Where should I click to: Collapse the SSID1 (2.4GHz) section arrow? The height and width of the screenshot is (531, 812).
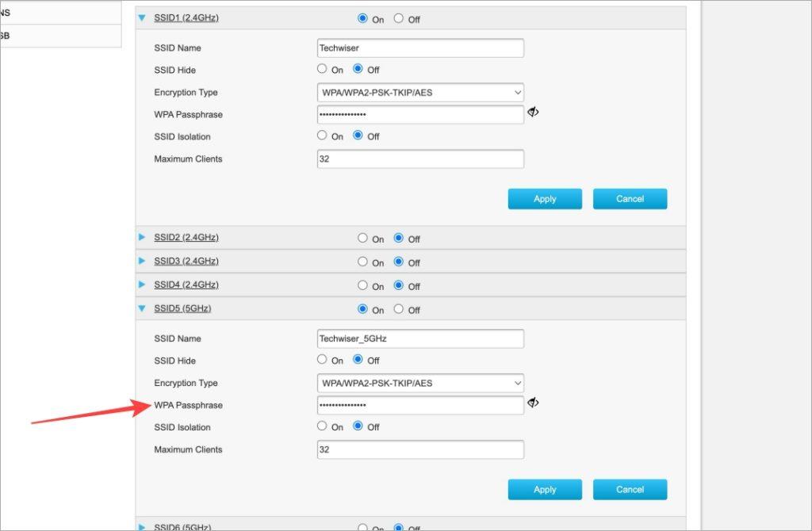pos(142,17)
